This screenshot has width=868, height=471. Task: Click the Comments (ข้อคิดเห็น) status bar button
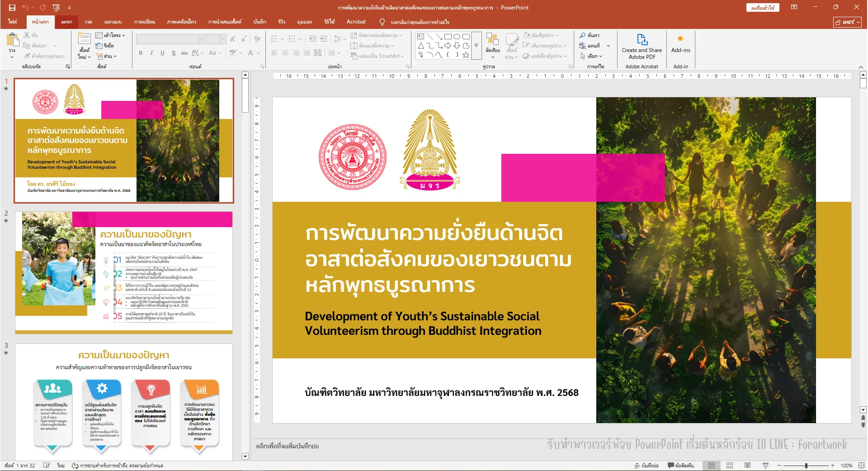click(x=681, y=466)
